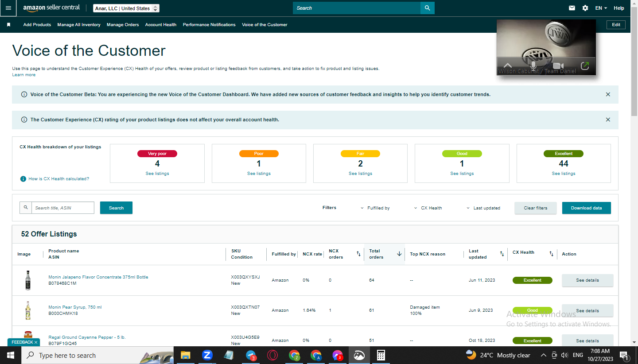Open the Anar, LLC United States account selector
The height and width of the screenshot is (364, 638).
click(x=126, y=8)
